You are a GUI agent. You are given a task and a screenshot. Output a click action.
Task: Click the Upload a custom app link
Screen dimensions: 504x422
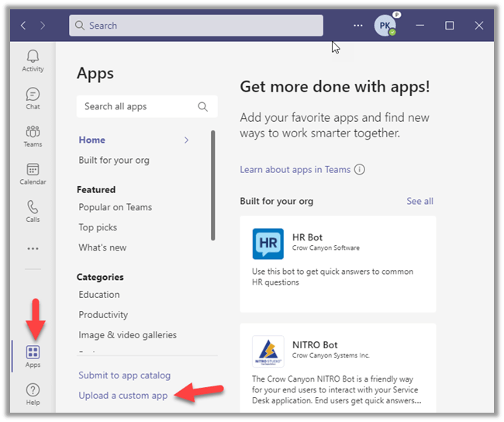tap(124, 396)
